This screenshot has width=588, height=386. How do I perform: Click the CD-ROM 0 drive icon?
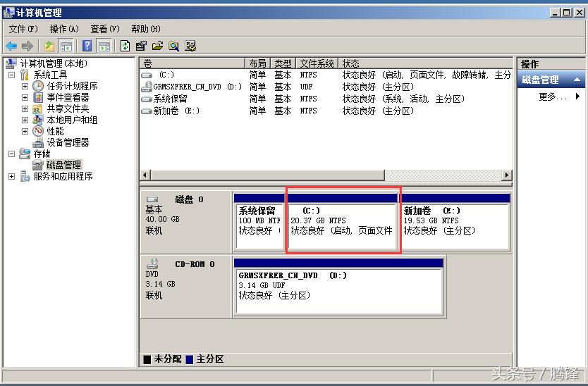point(152,263)
